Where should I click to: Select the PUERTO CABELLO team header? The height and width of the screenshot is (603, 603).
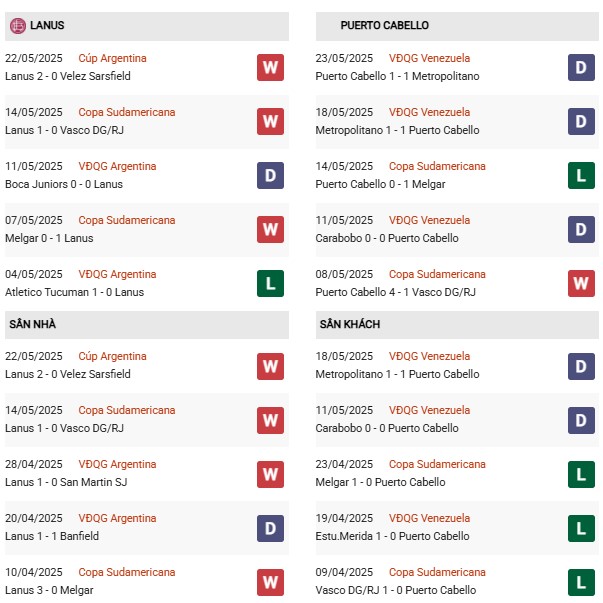click(384, 25)
